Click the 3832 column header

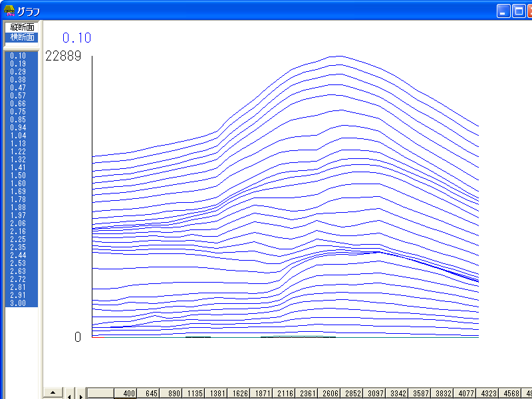442,394
